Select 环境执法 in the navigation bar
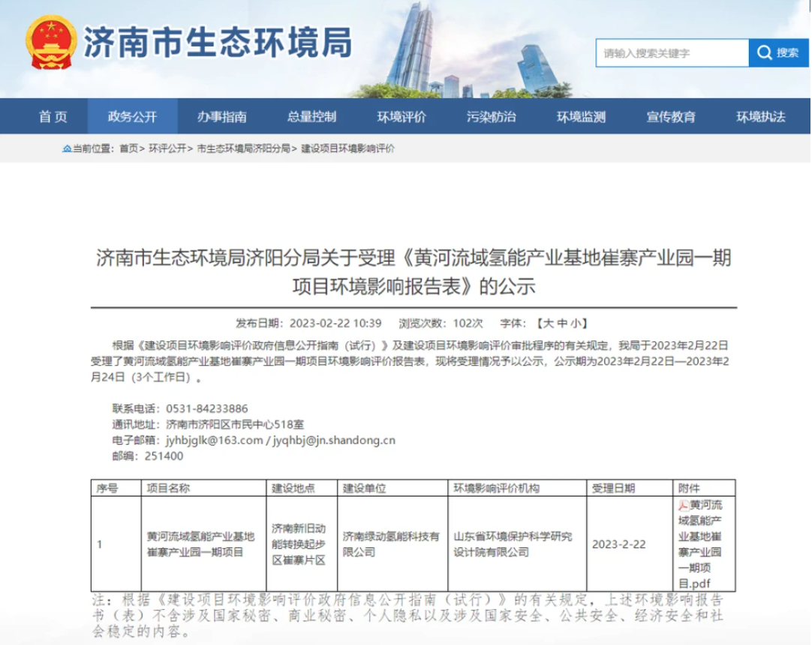 point(760,117)
